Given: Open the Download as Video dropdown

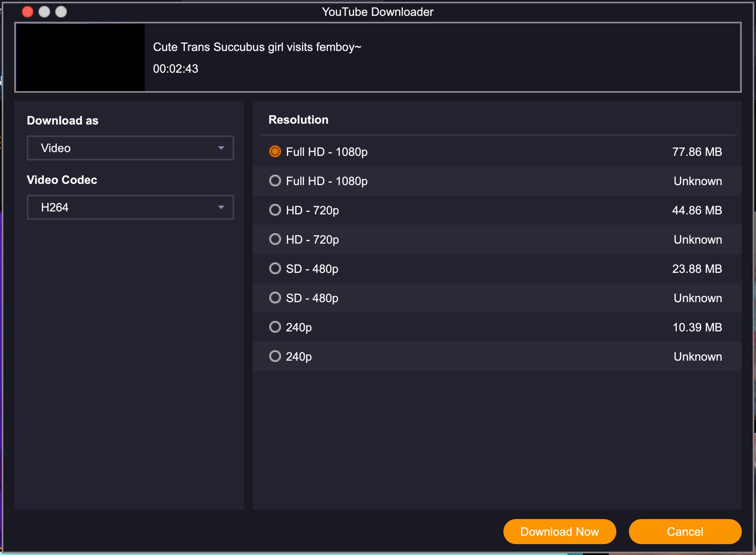Looking at the screenshot, I should tap(130, 148).
